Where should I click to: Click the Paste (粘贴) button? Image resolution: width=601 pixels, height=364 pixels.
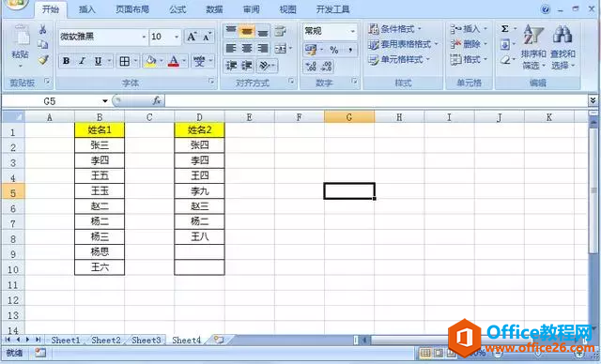coord(20,46)
